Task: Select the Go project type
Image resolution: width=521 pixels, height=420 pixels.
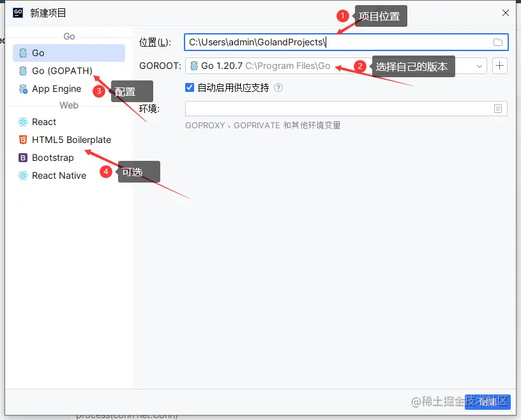Action: 69,53
